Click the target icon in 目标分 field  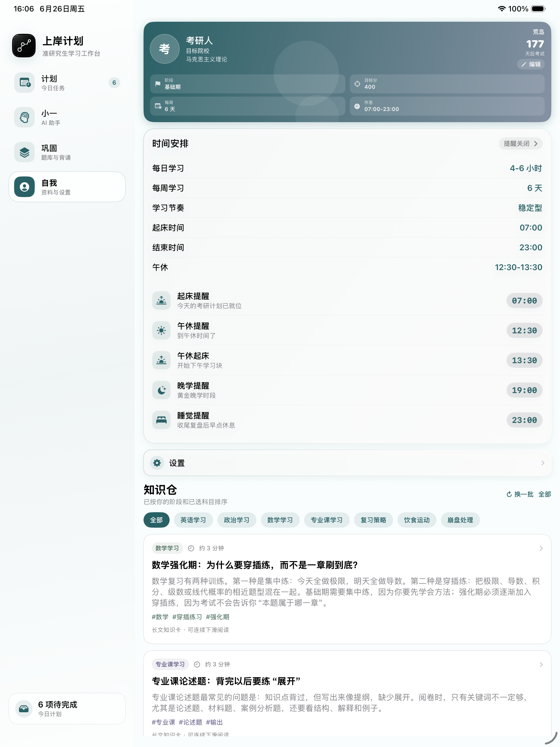coord(357,84)
